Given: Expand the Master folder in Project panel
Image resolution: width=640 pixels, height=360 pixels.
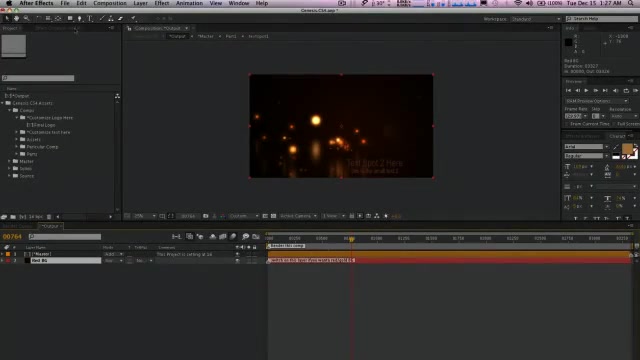Looking at the screenshot, I should tap(9, 161).
